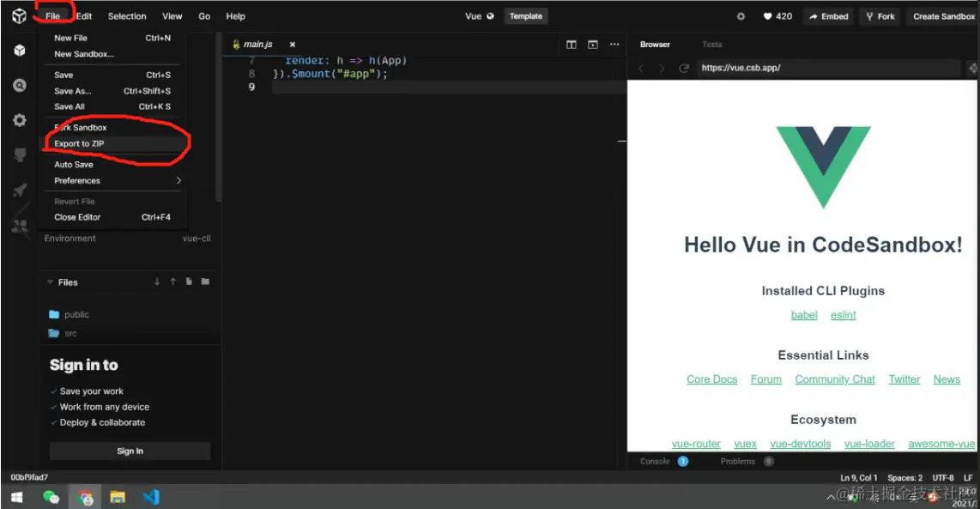Switch to Chrome in the taskbar
The height and width of the screenshot is (509, 980).
coord(85,498)
